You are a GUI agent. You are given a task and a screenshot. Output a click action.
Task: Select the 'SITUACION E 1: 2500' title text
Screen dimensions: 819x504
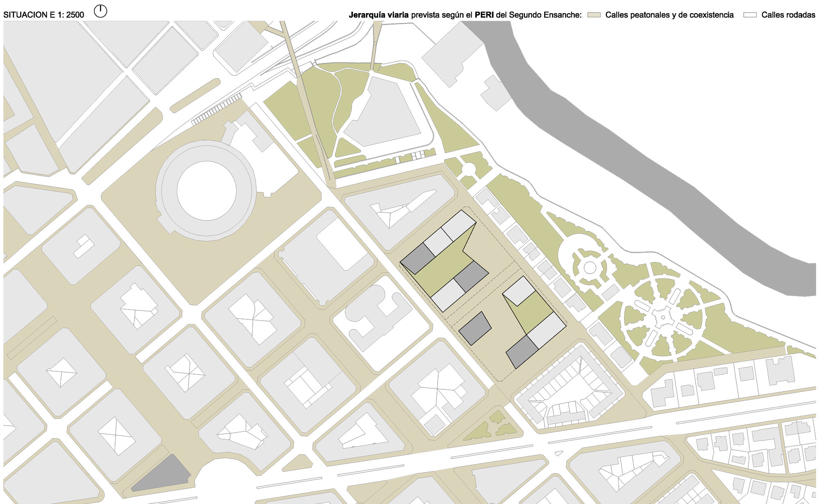(44, 15)
